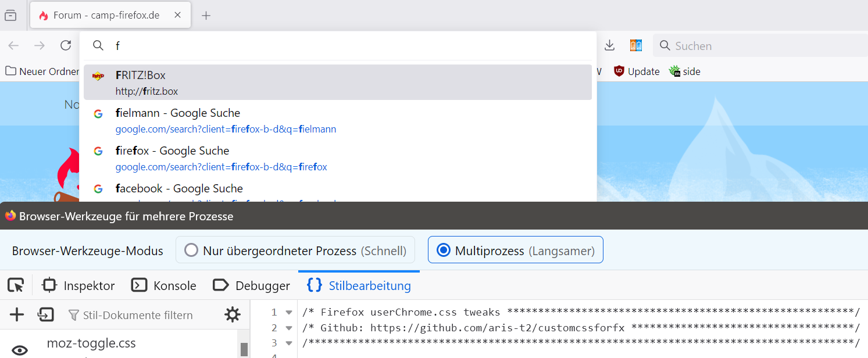Screen dimensions: 868x358
Task: Open style editor options gear
Action: point(233,315)
